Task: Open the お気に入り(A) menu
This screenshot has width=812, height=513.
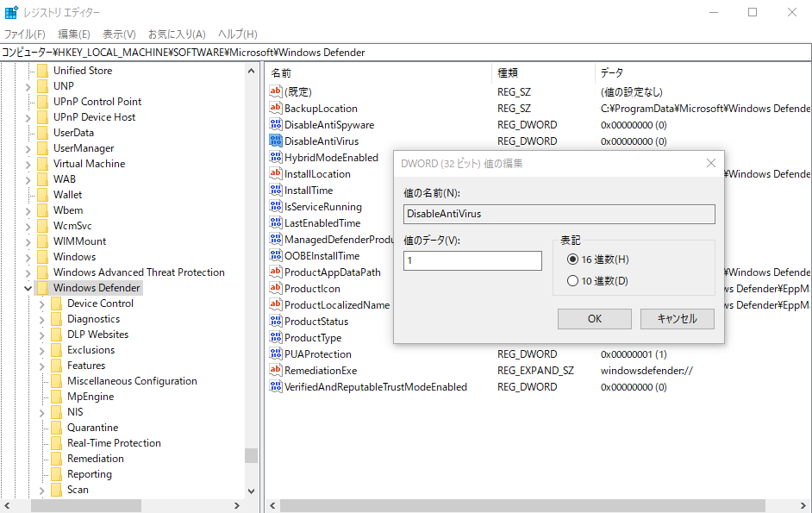Action: click(x=177, y=34)
